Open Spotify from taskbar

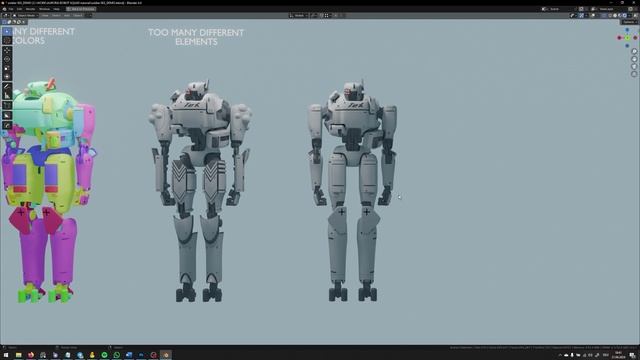104,355
